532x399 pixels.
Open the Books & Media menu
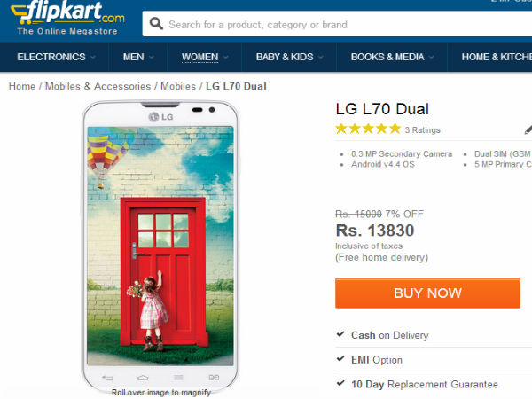387,58
